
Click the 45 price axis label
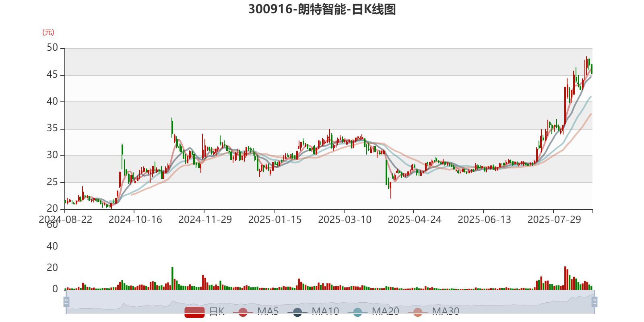[52, 75]
